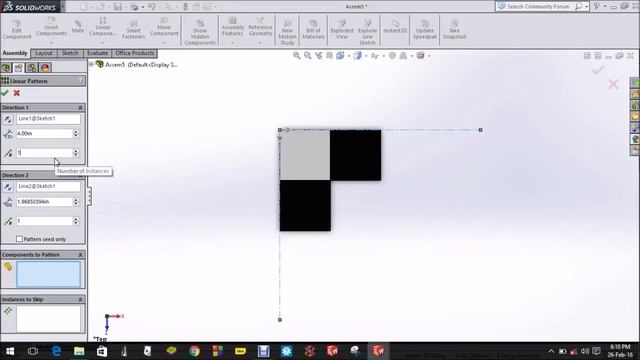Click the Direction 1 spacing 4.00in field
Image resolution: width=640 pixels, height=360 pixels.
tap(44, 133)
